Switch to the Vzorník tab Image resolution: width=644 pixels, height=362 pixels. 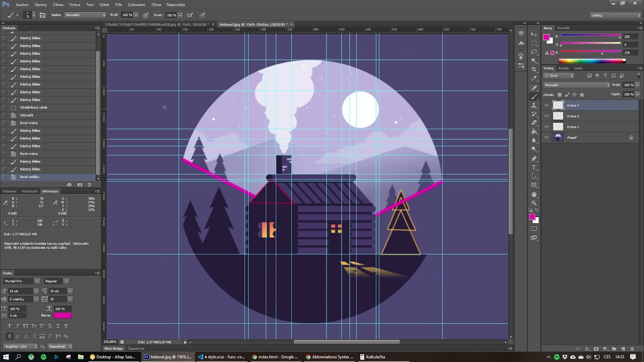coord(563,28)
